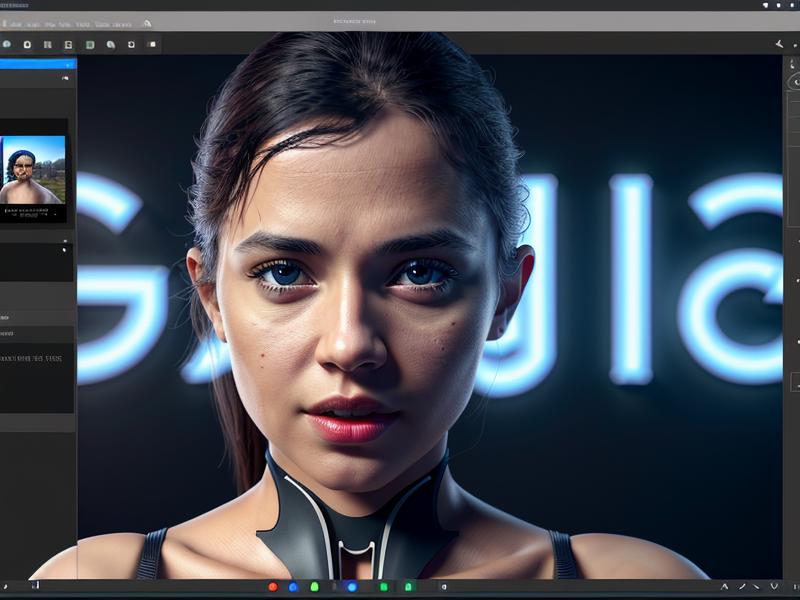The height and width of the screenshot is (600, 800).
Task: Click the blue circular icon in the top toolbar
Action: (x=7, y=44)
